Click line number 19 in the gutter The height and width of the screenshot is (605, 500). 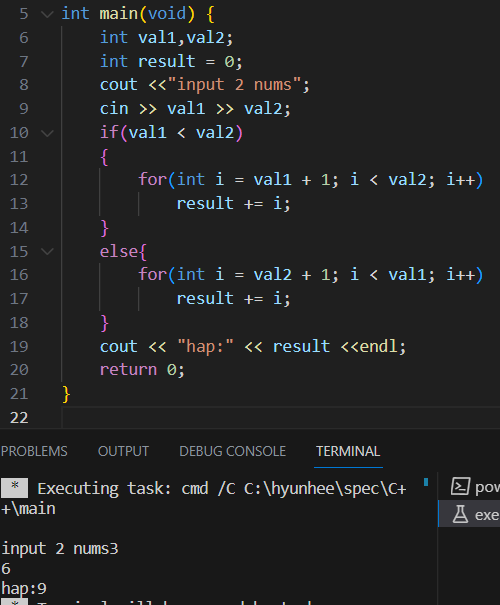pos(19,346)
